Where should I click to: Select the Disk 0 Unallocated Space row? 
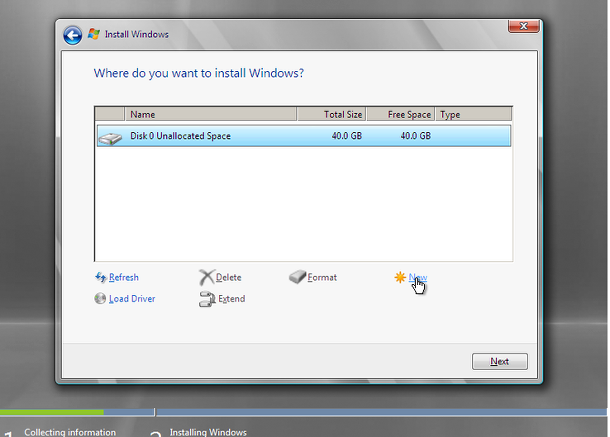tap(304, 136)
